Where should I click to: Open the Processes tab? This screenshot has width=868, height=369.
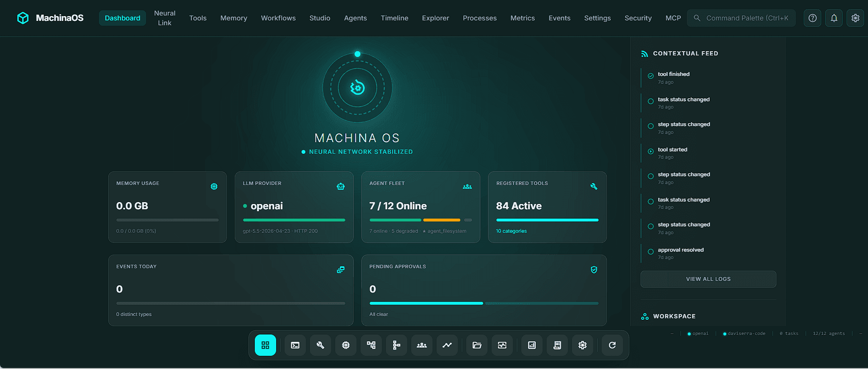point(480,18)
